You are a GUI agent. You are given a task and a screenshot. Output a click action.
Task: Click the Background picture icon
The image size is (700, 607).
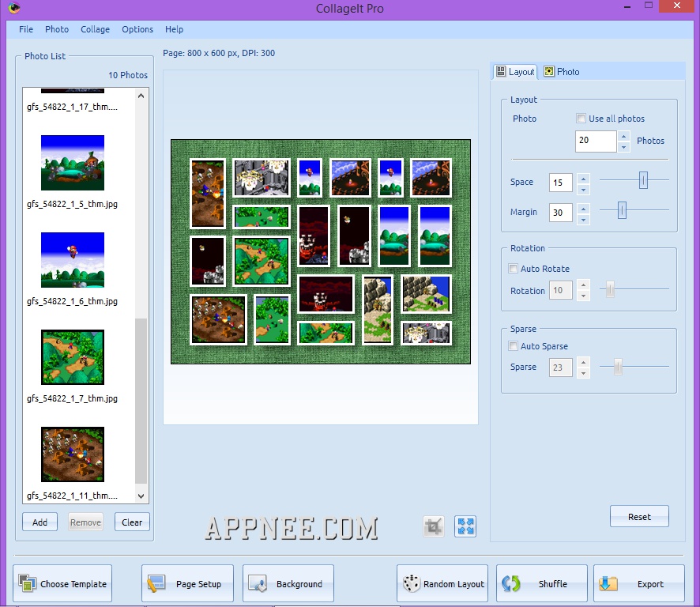[x=258, y=583]
